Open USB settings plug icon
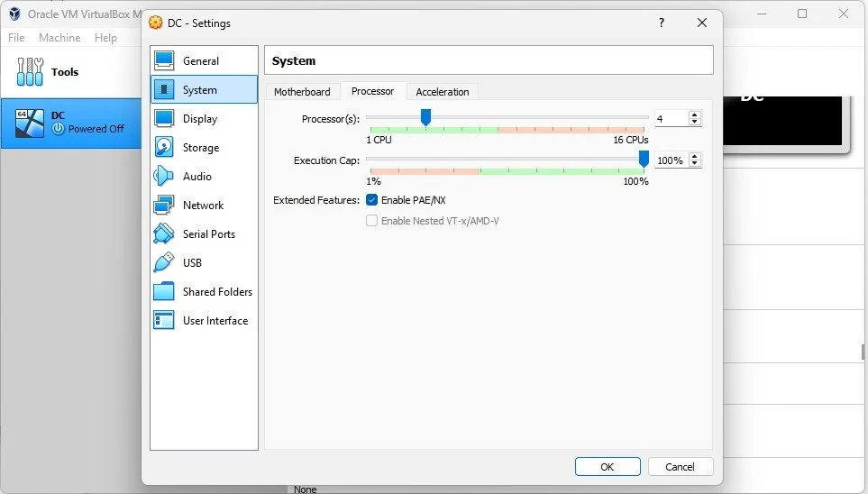The height and width of the screenshot is (494, 868). pyautogui.click(x=164, y=262)
